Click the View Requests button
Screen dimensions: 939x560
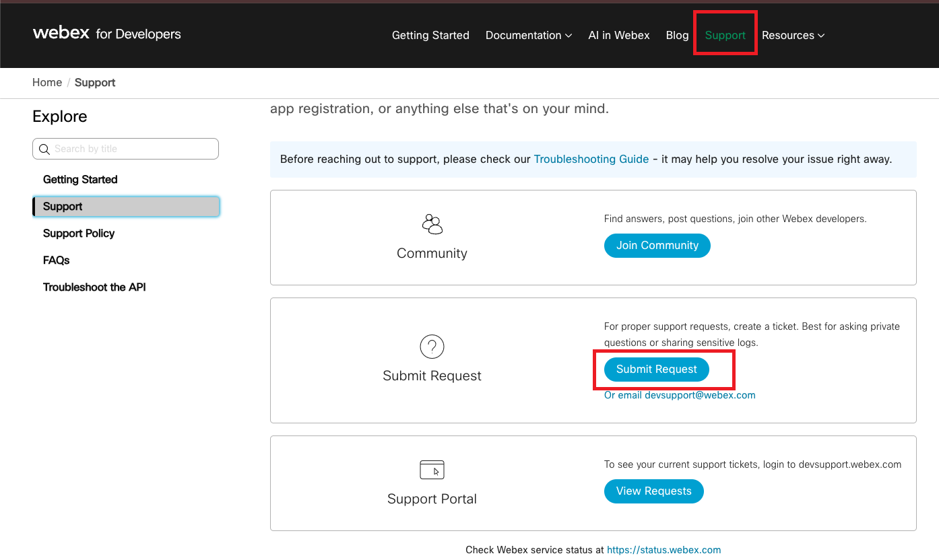(x=654, y=491)
